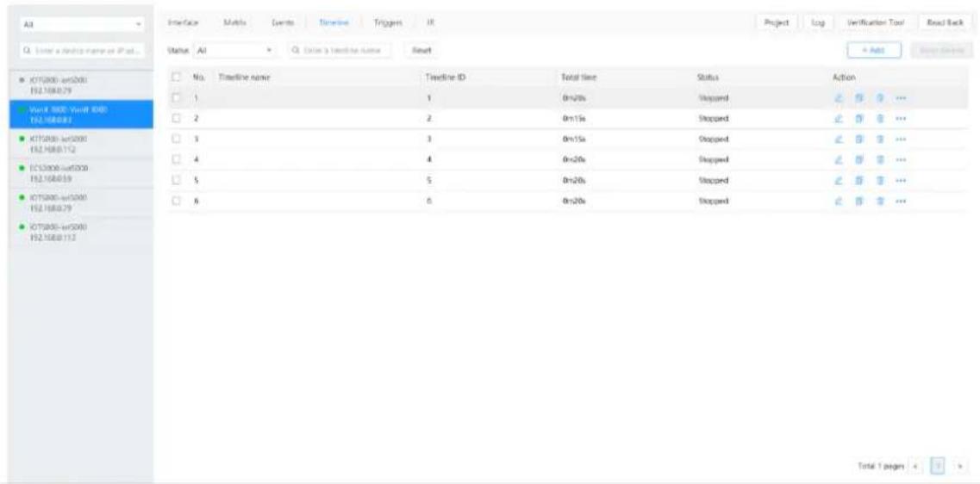Go to next page in pagination
This screenshot has width=980, height=484.
958,465
